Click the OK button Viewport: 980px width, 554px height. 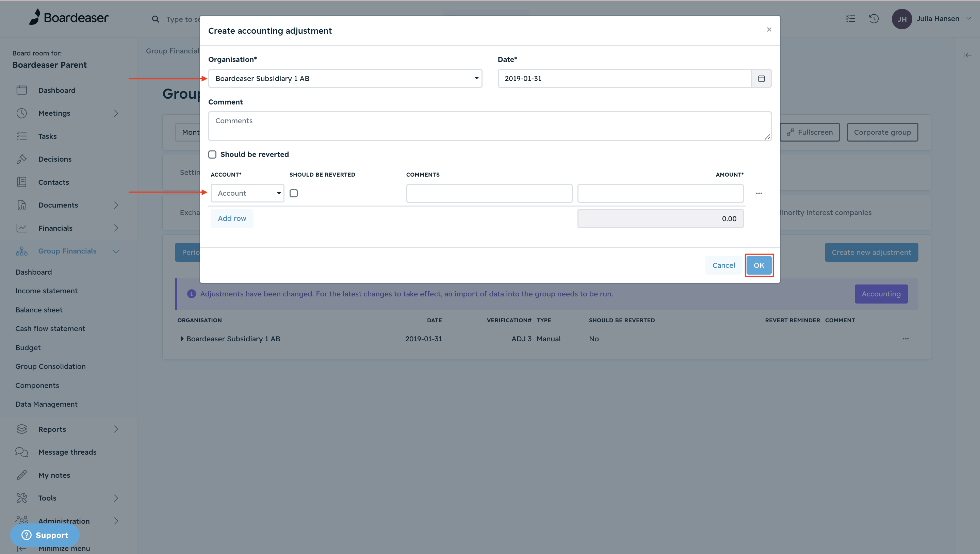pos(759,265)
